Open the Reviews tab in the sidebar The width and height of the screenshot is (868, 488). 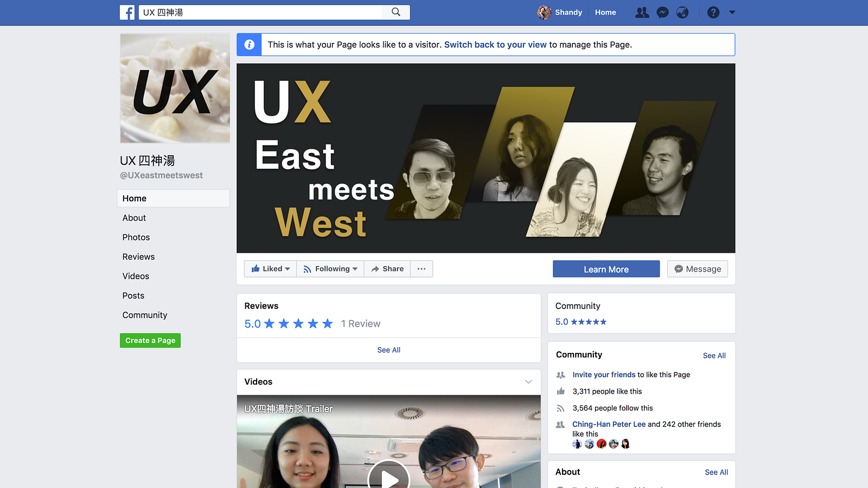pos(138,257)
